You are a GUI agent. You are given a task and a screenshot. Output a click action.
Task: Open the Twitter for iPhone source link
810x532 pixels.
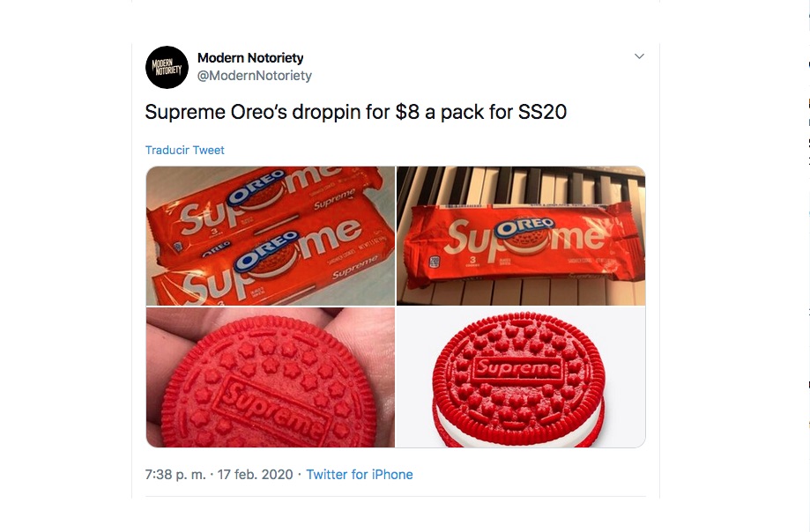[360, 474]
